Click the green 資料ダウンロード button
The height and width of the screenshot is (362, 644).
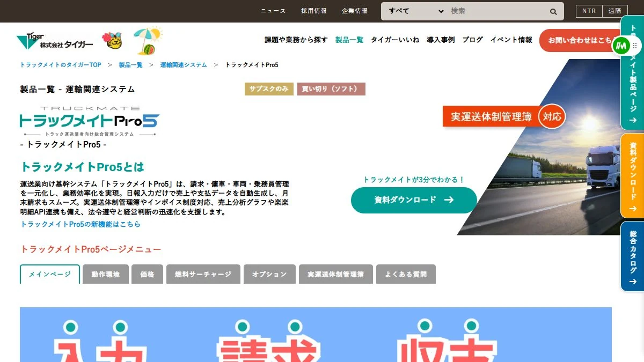414,200
